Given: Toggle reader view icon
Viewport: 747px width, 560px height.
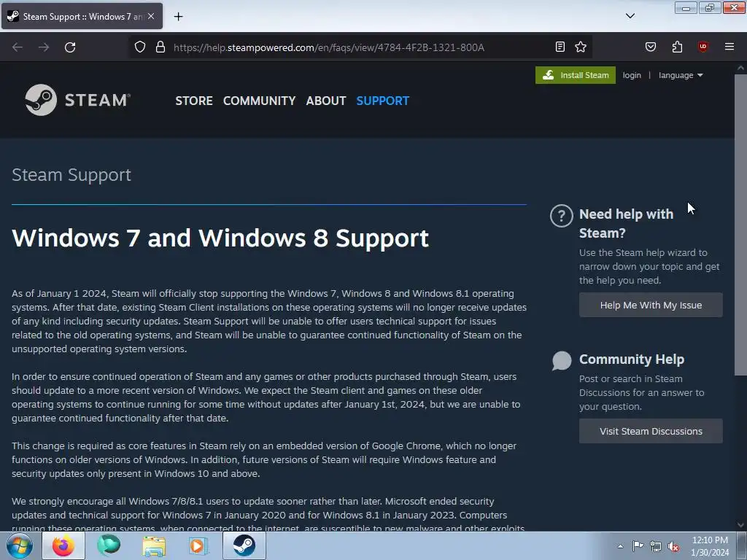Looking at the screenshot, I should pyautogui.click(x=560, y=47).
